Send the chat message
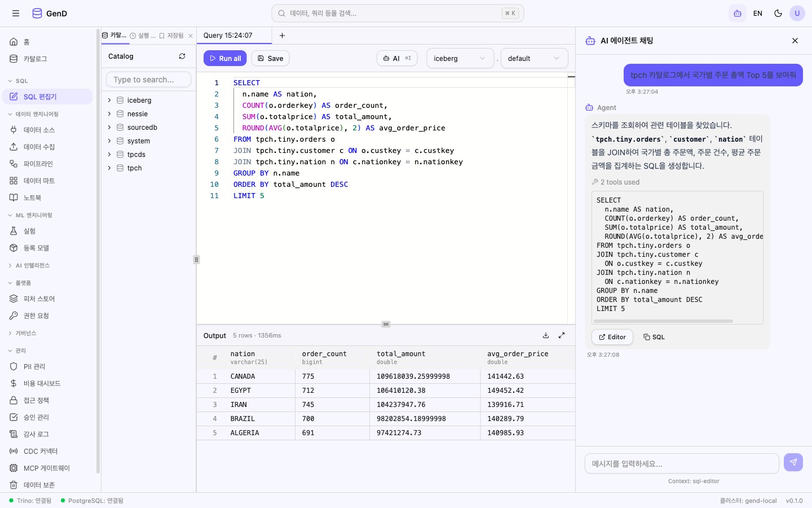Viewport: 812px width, 508px height. [793, 462]
